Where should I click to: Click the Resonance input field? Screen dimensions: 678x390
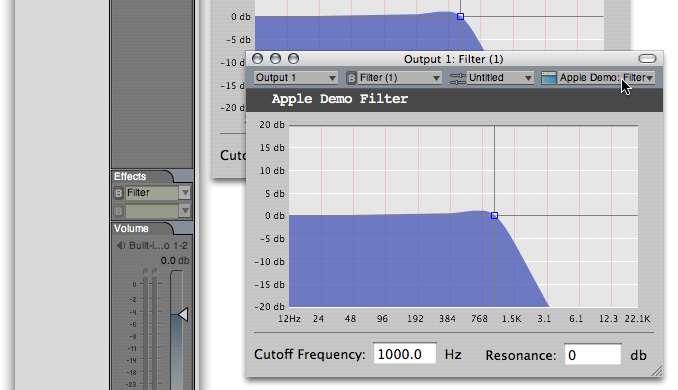593,355
